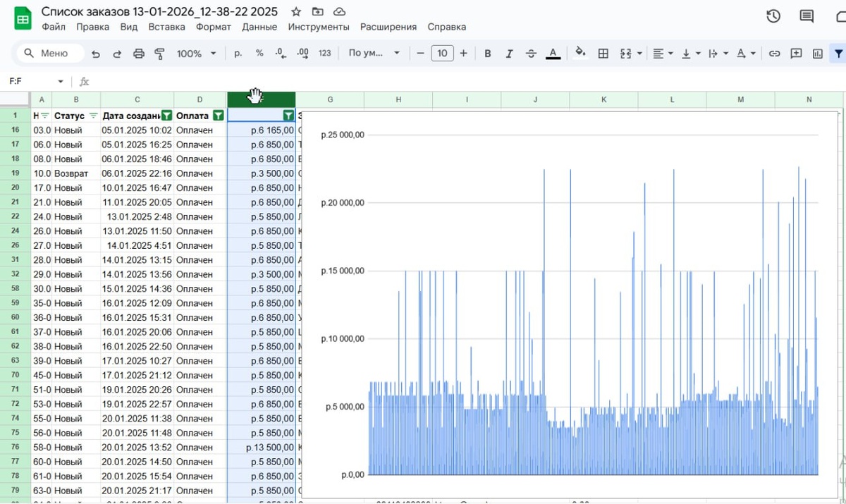
Task: Open the Правка menu
Action: [x=92, y=27]
